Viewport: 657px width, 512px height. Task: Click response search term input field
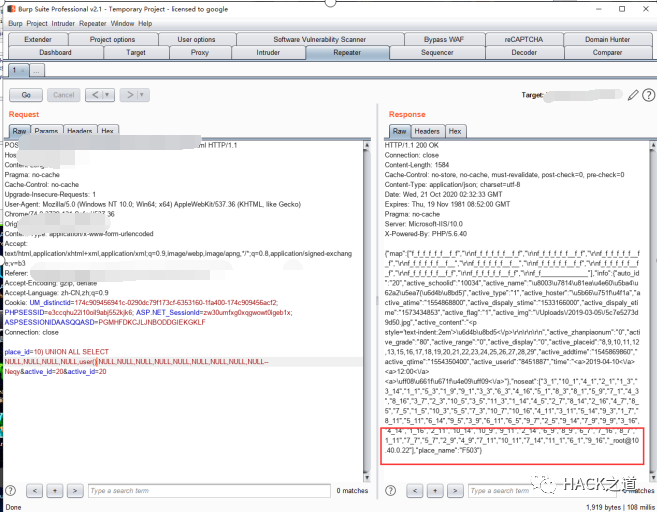(543, 491)
